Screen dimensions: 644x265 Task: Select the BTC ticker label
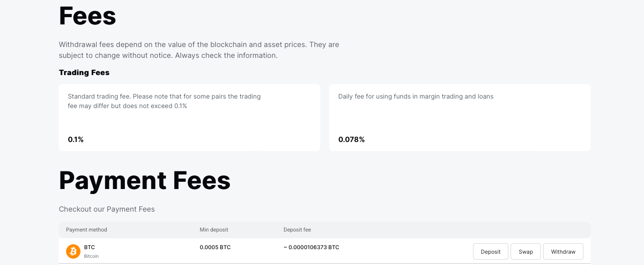[x=90, y=247]
